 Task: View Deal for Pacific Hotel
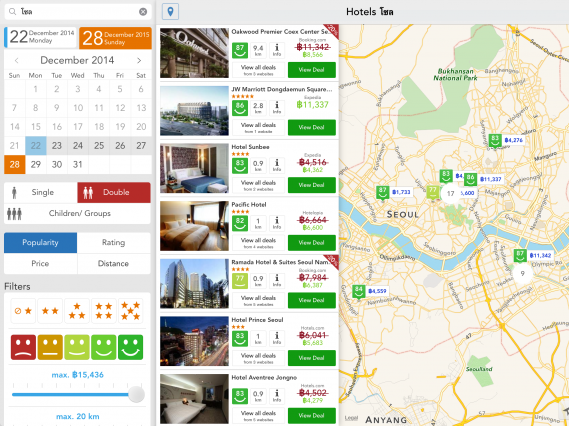312,243
